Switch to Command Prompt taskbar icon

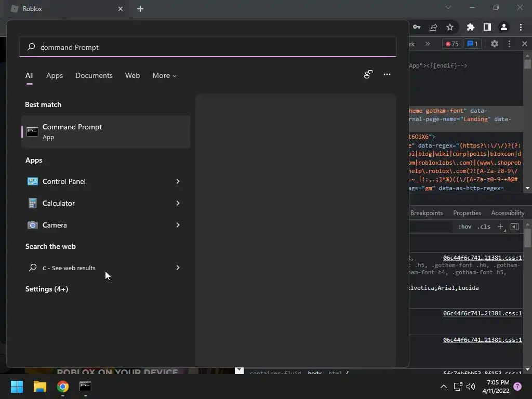tap(85, 387)
